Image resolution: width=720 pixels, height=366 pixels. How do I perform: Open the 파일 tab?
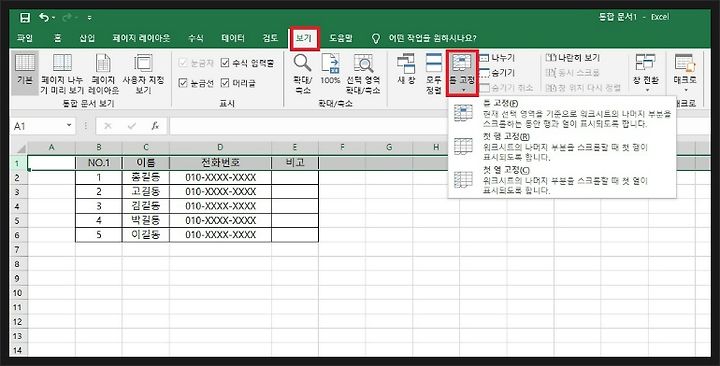(25, 38)
